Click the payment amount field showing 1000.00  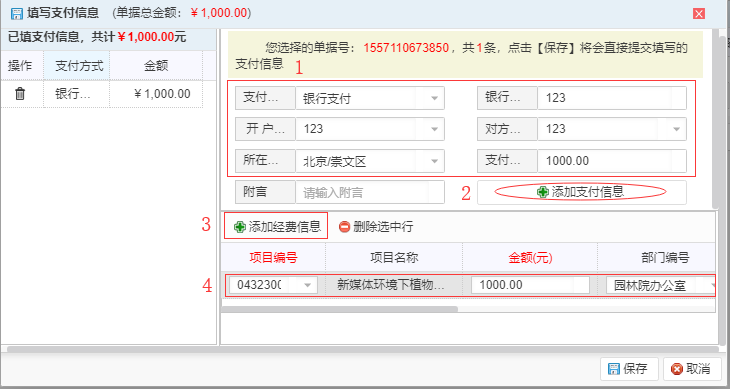612,161
